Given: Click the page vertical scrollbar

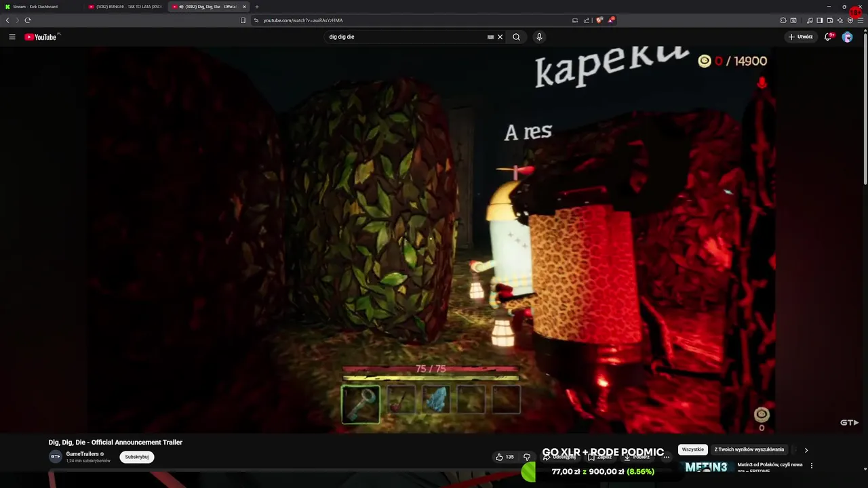Looking at the screenshot, I should point(865,108).
